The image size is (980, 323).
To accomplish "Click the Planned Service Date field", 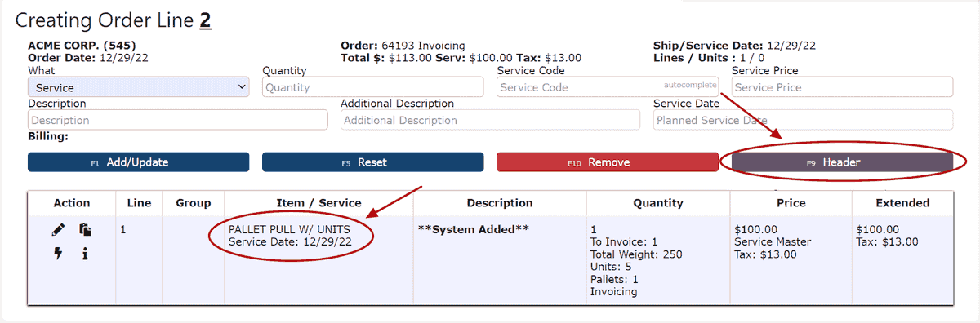I will (x=803, y=120).
